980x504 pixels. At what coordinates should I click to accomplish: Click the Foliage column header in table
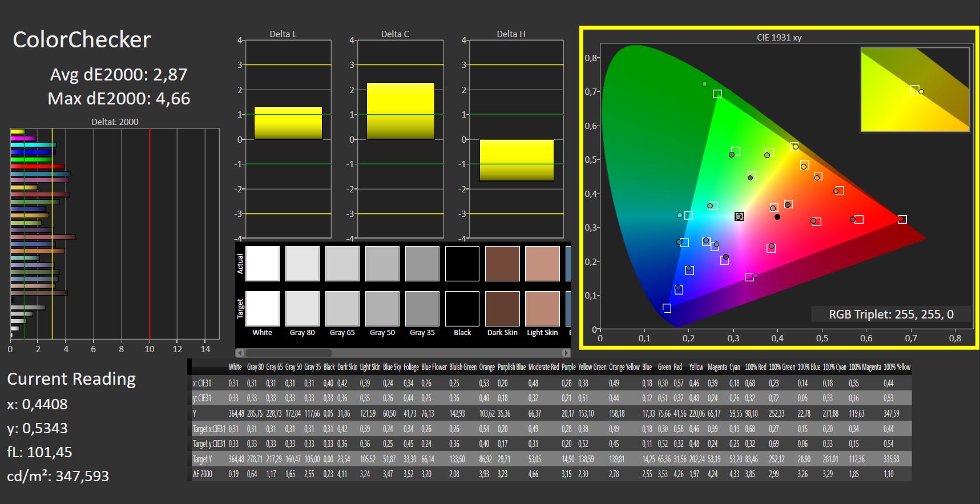[411, 367]
